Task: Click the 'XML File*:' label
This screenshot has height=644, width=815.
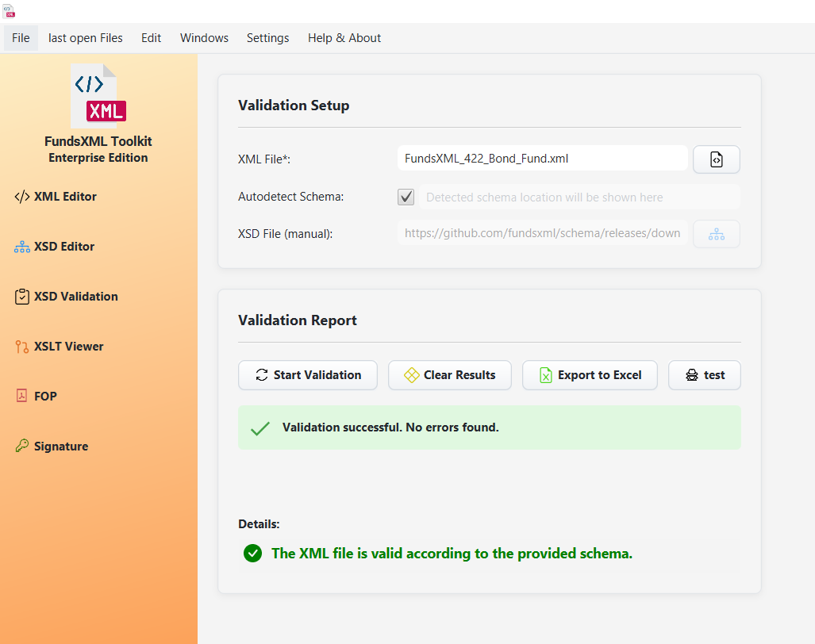Action: 264,159
